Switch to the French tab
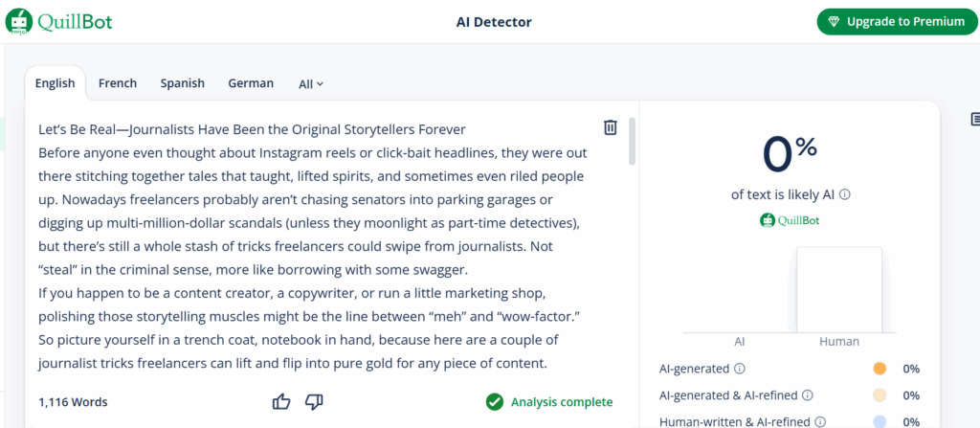This screenshot has width=980, height=428. (118, 83)
